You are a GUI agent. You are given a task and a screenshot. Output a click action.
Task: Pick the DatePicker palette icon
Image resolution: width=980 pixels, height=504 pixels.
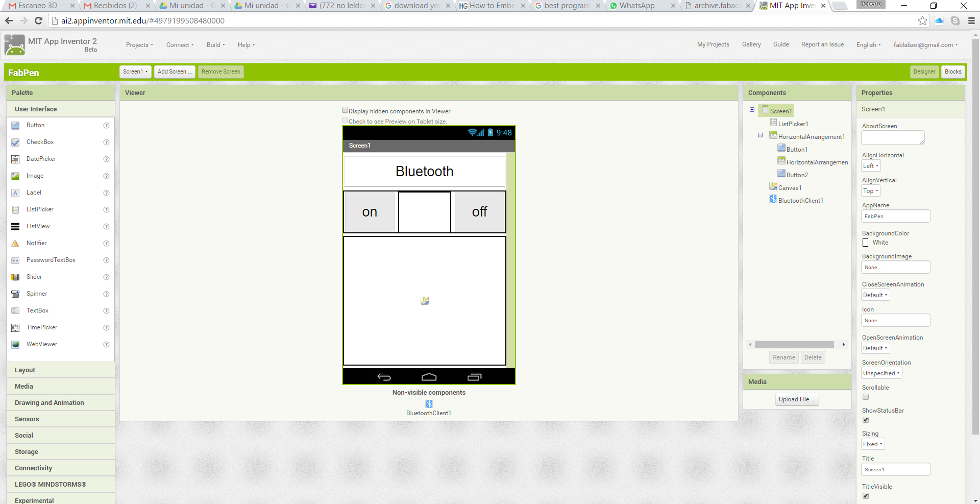point(15,159)
